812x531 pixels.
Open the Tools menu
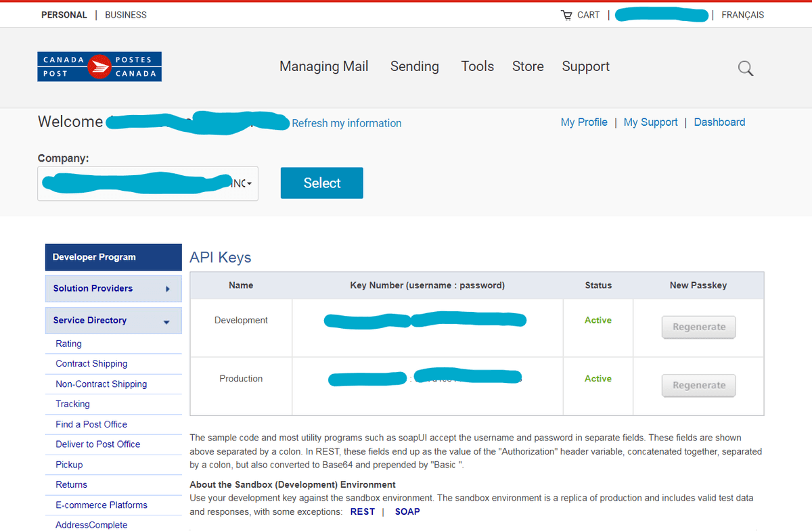pyautogui.click(x=478, y=66)
